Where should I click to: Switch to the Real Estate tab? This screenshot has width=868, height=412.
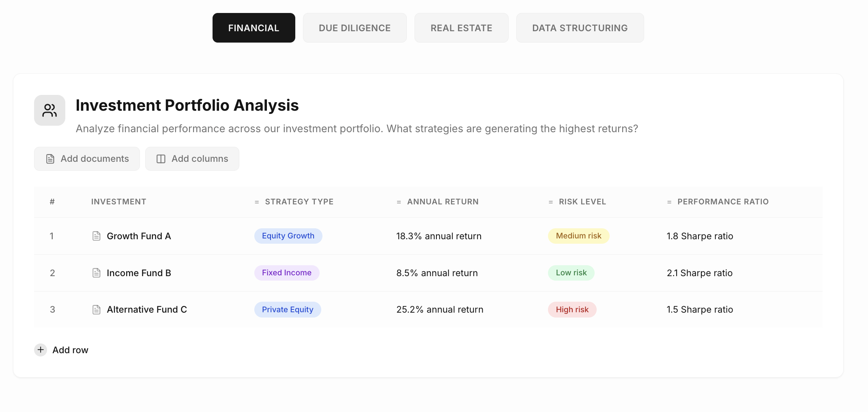coord(461,28)
